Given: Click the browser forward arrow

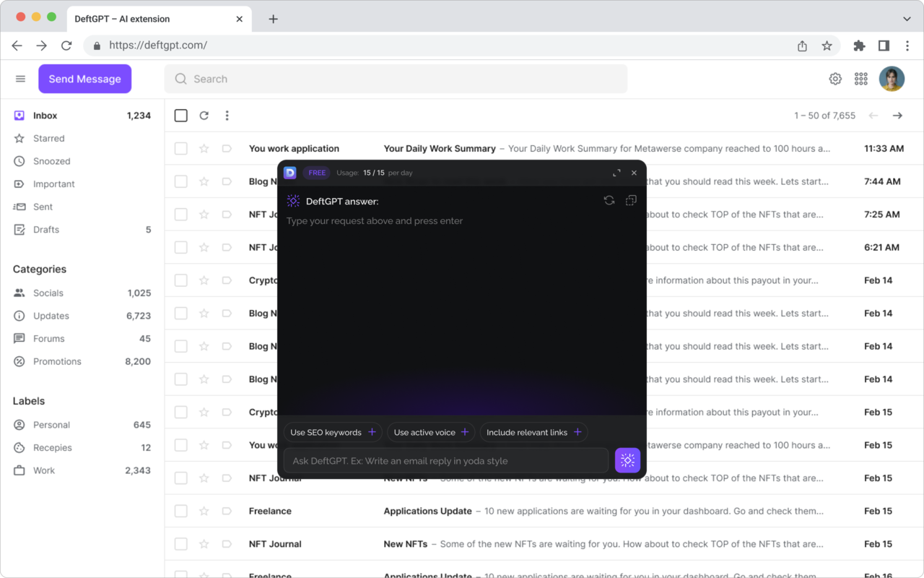Looking at the screenshot, I should pos(42,46).
